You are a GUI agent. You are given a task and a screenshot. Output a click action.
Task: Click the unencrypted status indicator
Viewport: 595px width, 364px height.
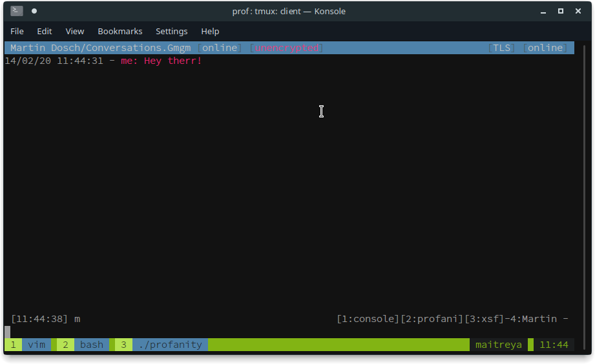[286, 48]
